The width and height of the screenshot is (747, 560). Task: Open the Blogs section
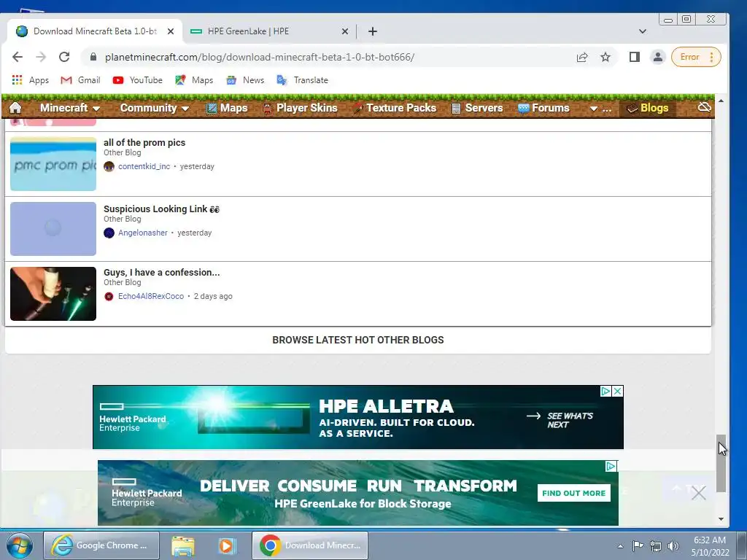coord(648,108)
